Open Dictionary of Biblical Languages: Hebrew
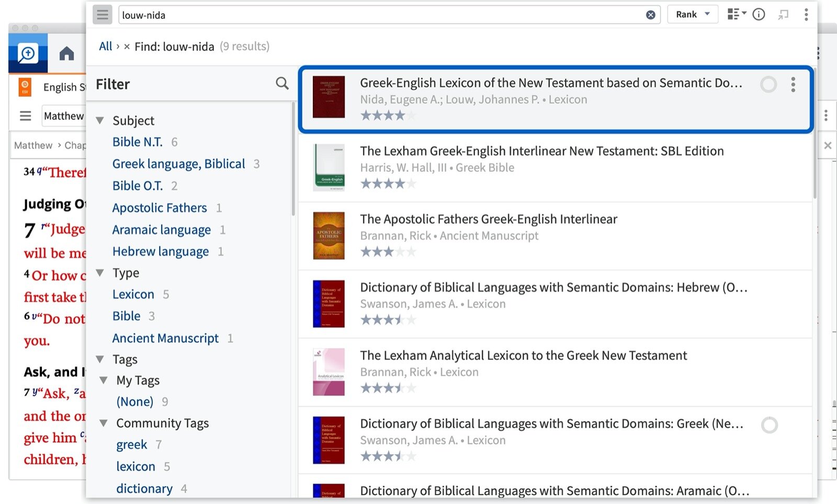The width and height of the screenshot is (837, 504). 554,288
